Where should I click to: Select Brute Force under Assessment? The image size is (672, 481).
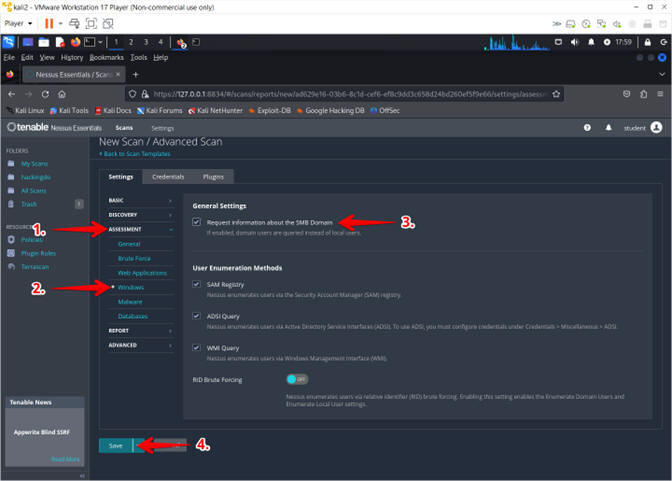[x=134, y=259]
